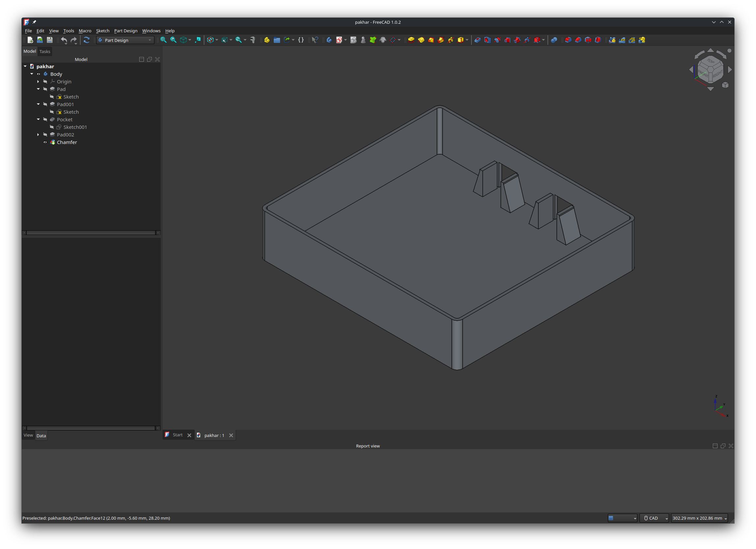Toggle visibility of Pad001 feature
Viewport: 756px width, 549px height.
coord(45,104)
